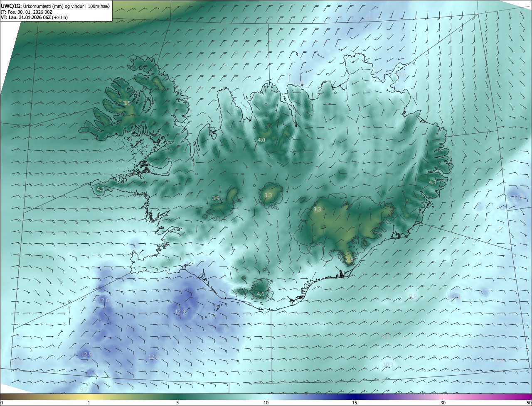Viewport: 532px width, 406px height.
Task: Click the 10.3 value label southeast of Iceland
Action: pos(388,364)
